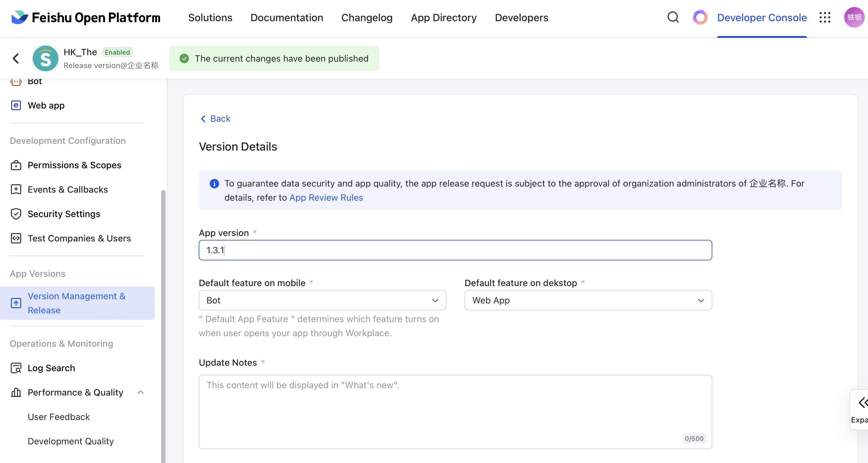Image resolution: width=868 pixels, height=463 pixels.
Task: Click the Back link above Version Details
Action: tap(216, 118)
